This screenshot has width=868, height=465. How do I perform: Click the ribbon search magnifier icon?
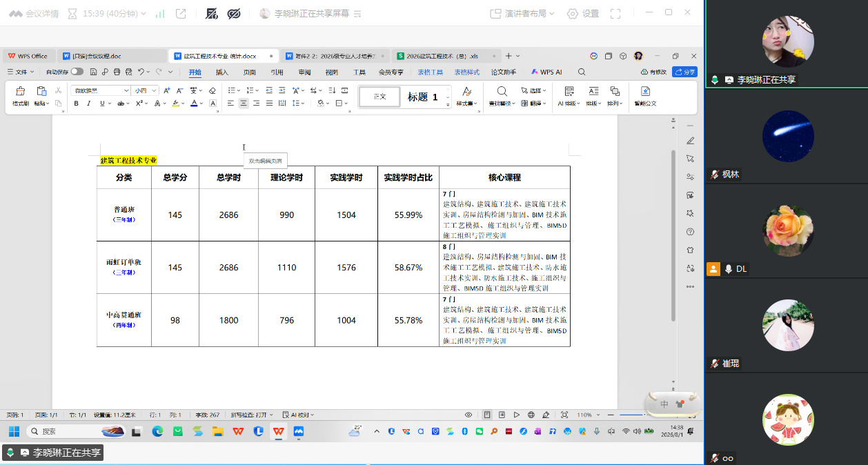pyautogui.click(x=582, y=72)
